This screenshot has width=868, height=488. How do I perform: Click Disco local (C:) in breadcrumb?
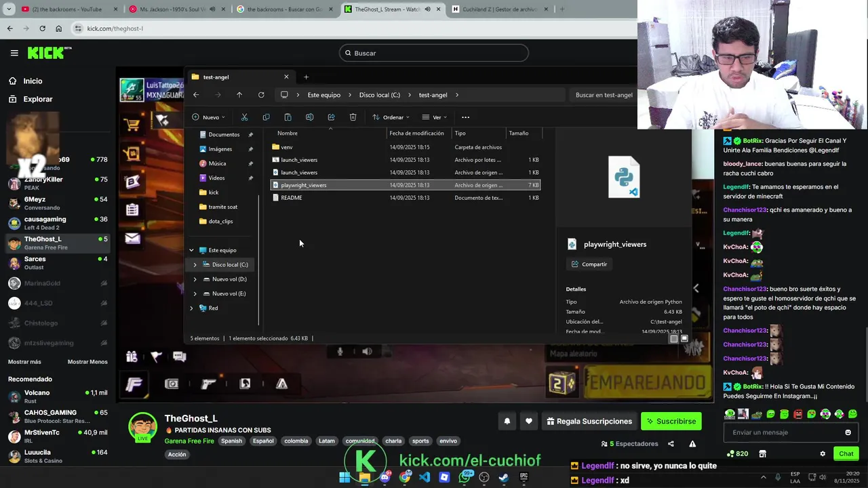(379, 95)
